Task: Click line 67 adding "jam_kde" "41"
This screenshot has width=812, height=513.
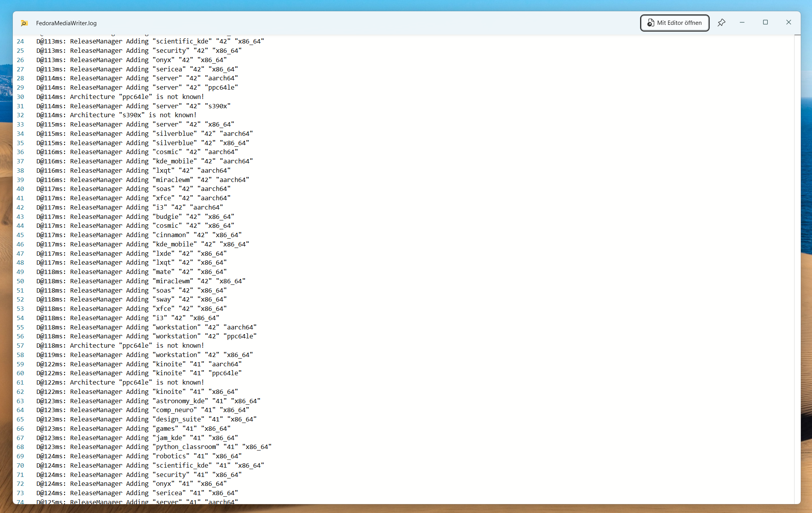Action: click(137, 438)
